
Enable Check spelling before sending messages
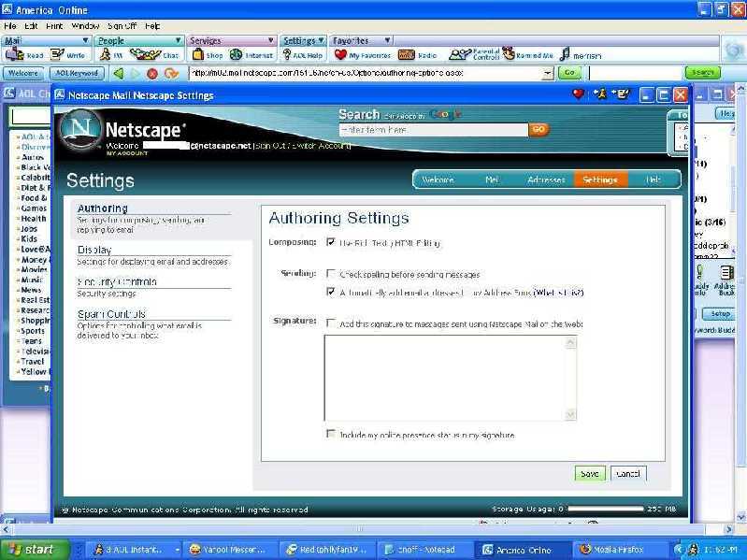(331, 273)
